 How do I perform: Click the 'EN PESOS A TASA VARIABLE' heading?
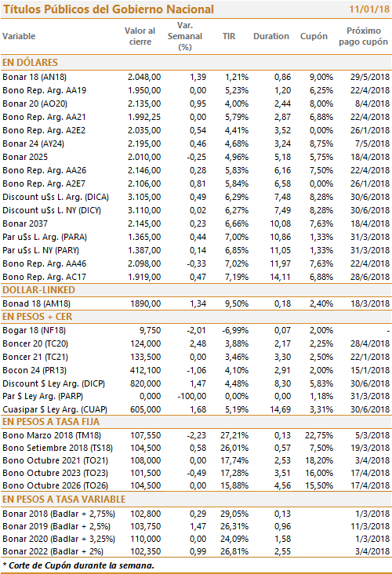[x=64, y=500]
